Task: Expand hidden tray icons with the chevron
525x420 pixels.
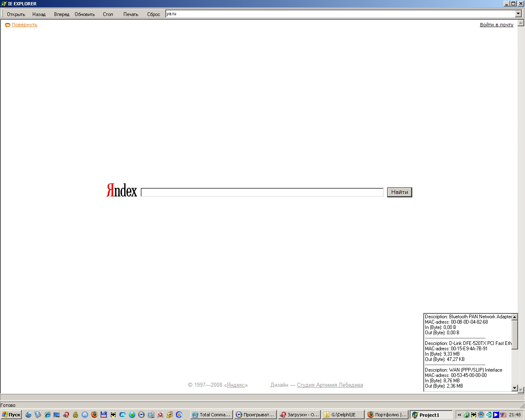Action: click(459, 415)
